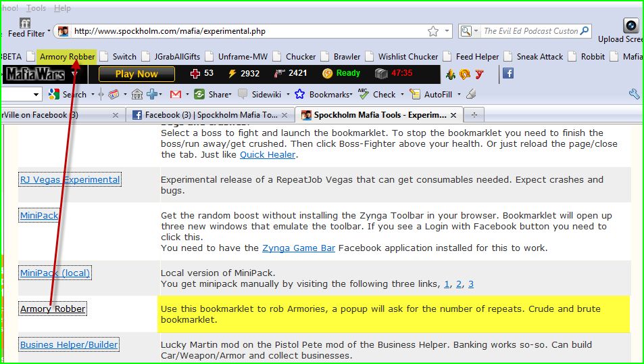
Task: Click the red Y game icon
Action: (x=479, y=74)
